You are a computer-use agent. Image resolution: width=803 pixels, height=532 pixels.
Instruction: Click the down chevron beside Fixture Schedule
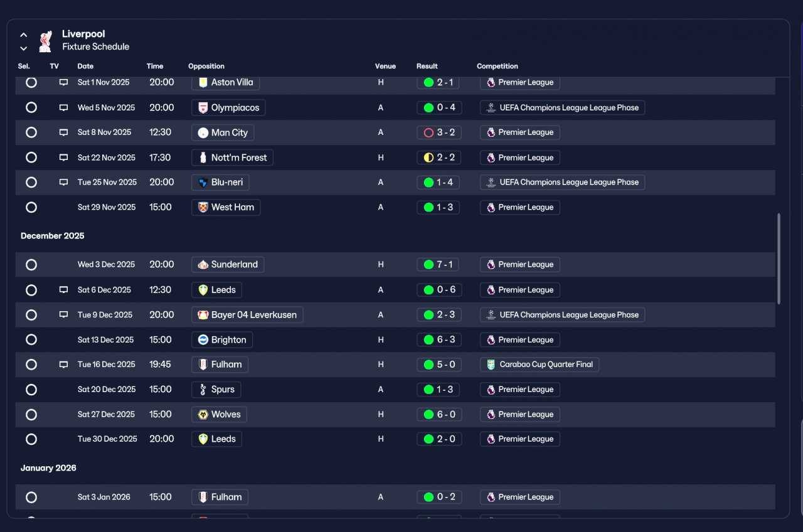tap(23, 48)
